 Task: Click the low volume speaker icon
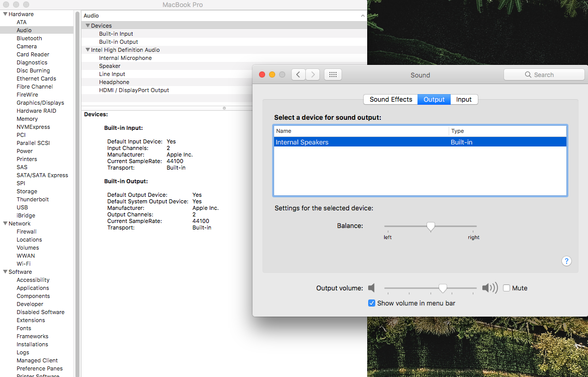tap(372, 288)
